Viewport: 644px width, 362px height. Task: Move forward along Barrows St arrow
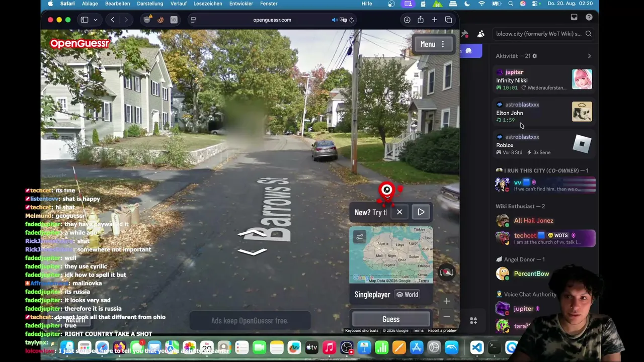click(252, 233)
